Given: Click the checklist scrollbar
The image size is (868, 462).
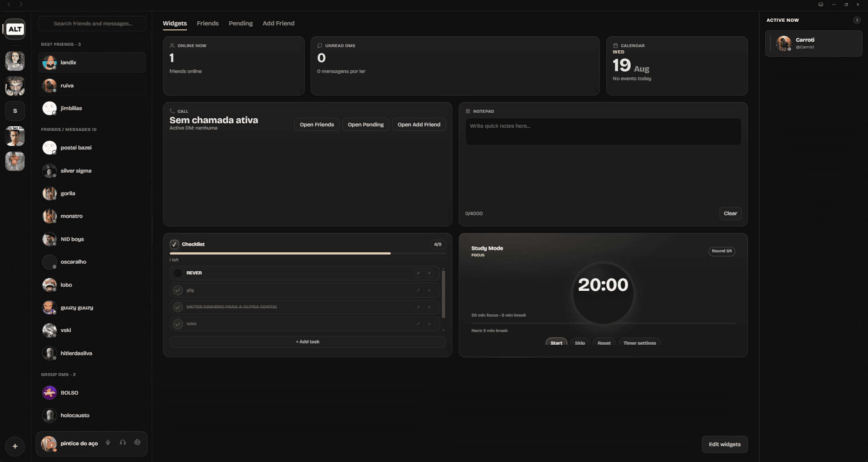Looking at the screenshot, I should [443, 294].
